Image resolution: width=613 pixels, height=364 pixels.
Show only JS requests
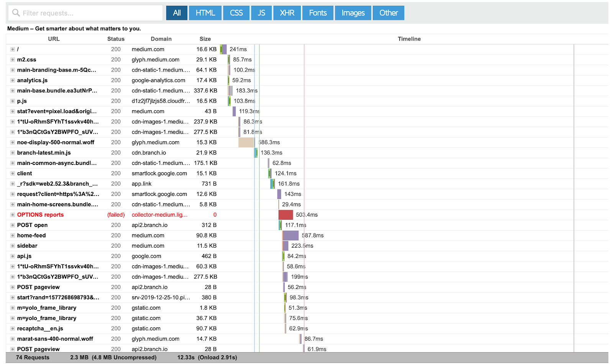(x=261, y=13)
